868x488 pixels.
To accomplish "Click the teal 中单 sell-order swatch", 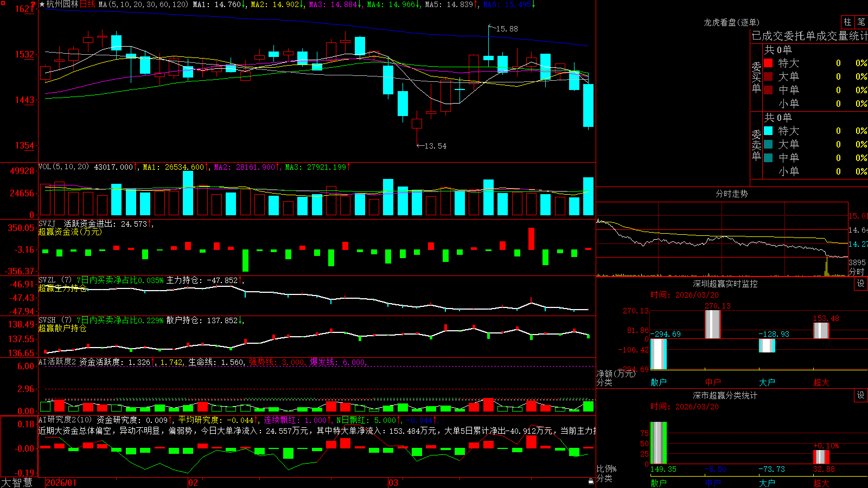I will (x=768, y=158).
